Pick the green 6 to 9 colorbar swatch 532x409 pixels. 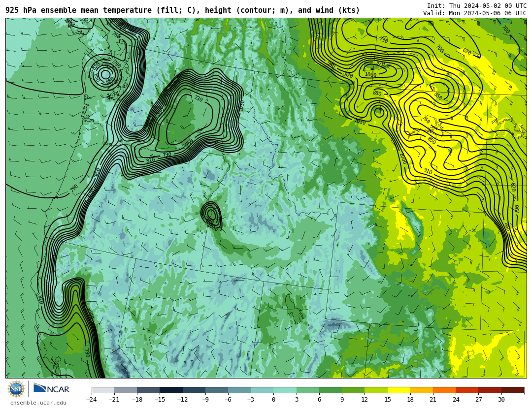point(331,390)
